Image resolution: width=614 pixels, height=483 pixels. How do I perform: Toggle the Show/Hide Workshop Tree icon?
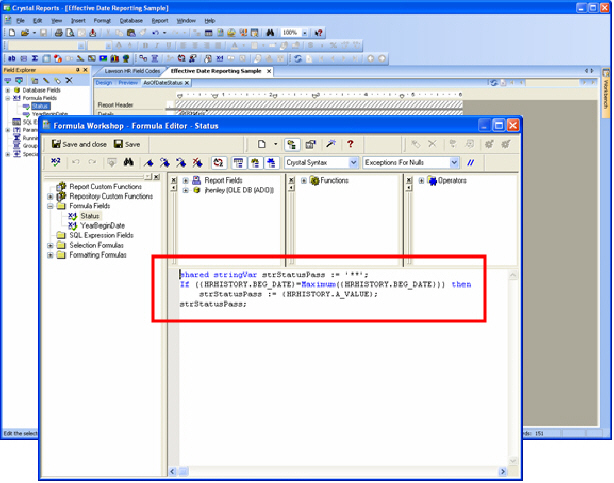point(292,145)
